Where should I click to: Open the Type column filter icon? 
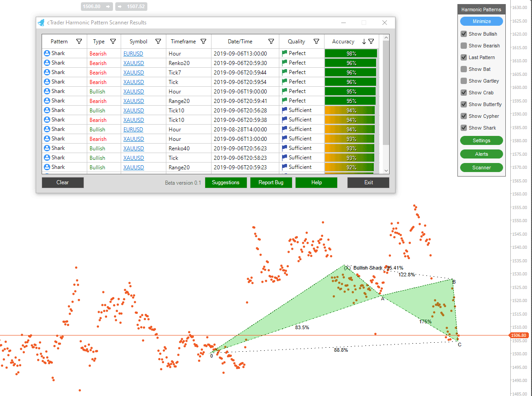(113, 42)
